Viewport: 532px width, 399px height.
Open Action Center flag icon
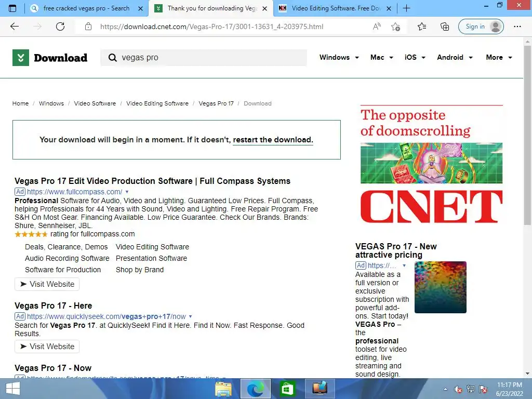tap(483, 389)
